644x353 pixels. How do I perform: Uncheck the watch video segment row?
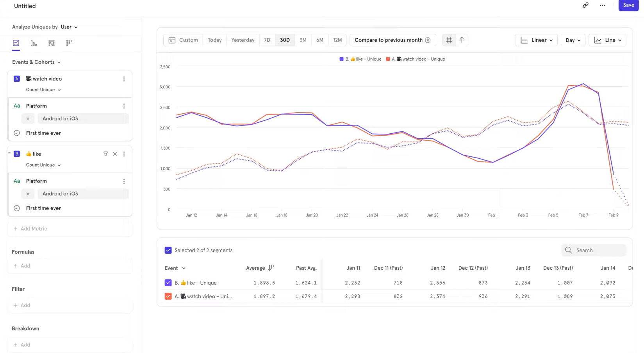click(168, 296)
